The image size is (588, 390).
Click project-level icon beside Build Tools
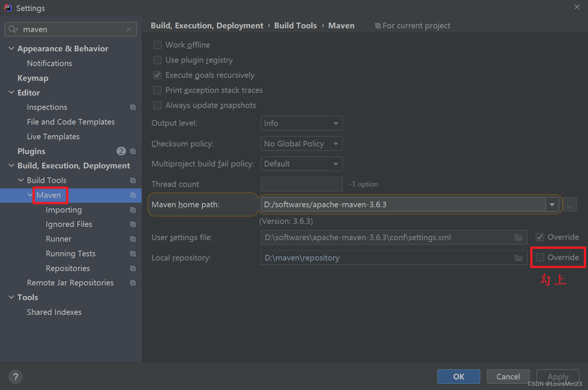[133, 180]
